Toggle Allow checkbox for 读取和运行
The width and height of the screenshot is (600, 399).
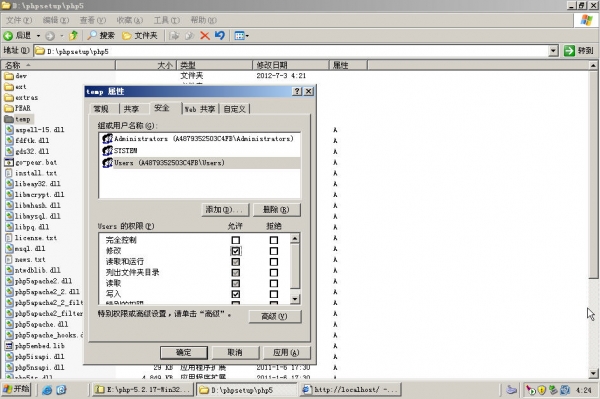point(236,262)
